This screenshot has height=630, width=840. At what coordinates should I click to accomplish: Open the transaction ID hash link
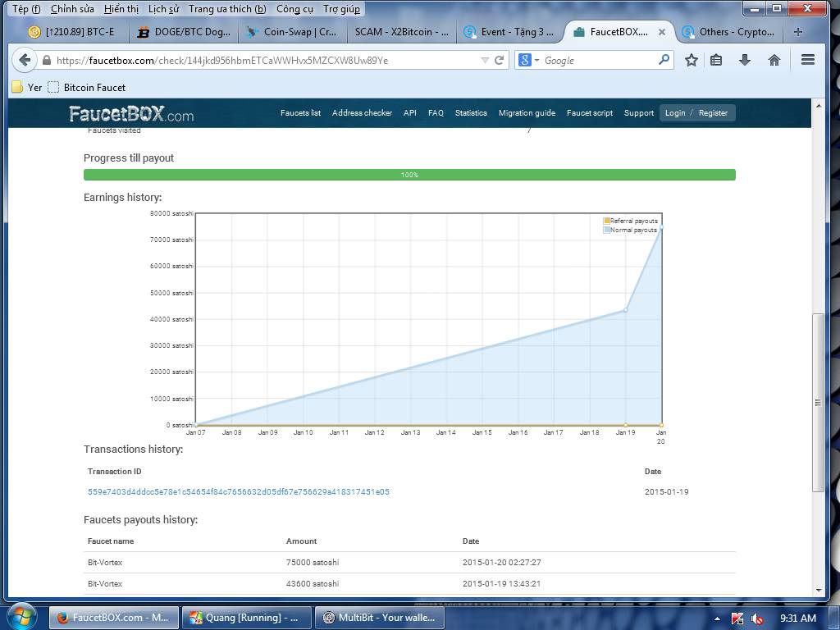(238, 492)
